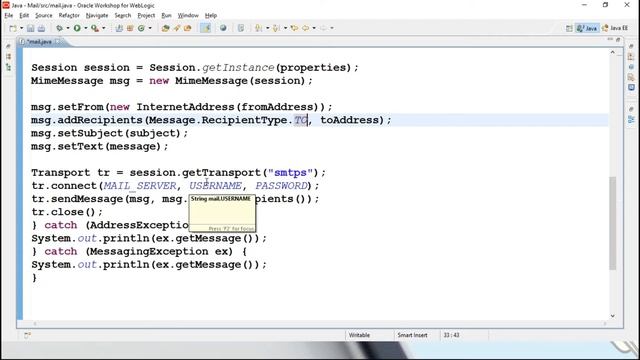Click the Open Type icon

click(165, 28)
